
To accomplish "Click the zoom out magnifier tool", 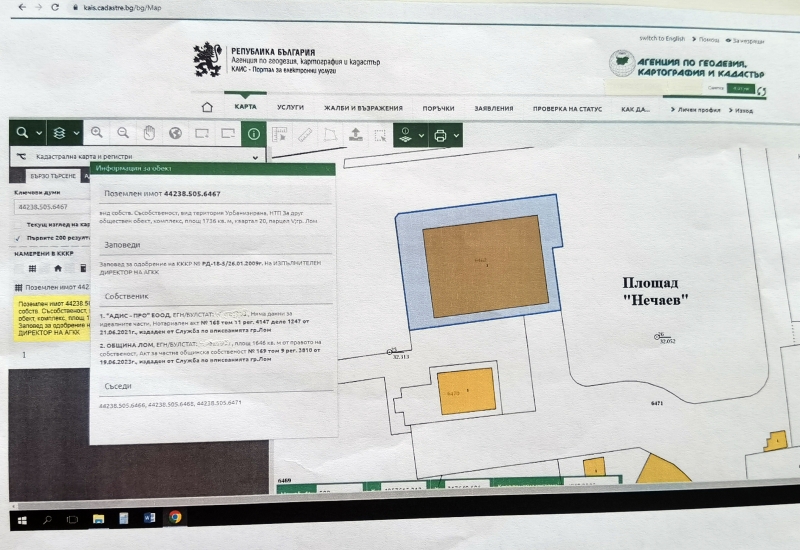I will (123, 132).
